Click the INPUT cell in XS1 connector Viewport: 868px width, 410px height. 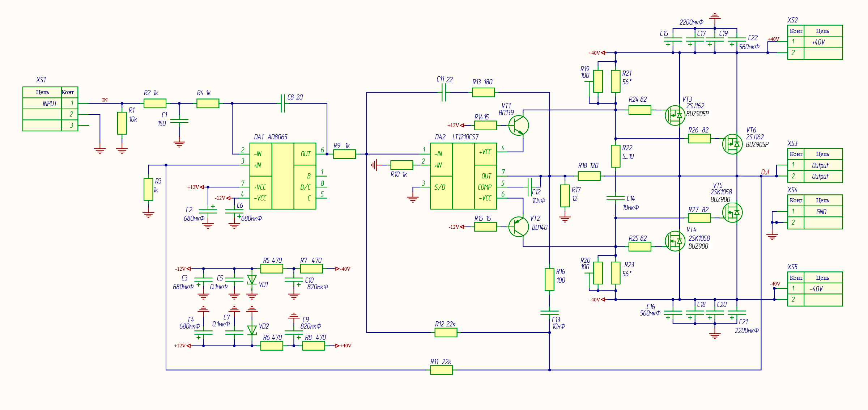point(42,103)
